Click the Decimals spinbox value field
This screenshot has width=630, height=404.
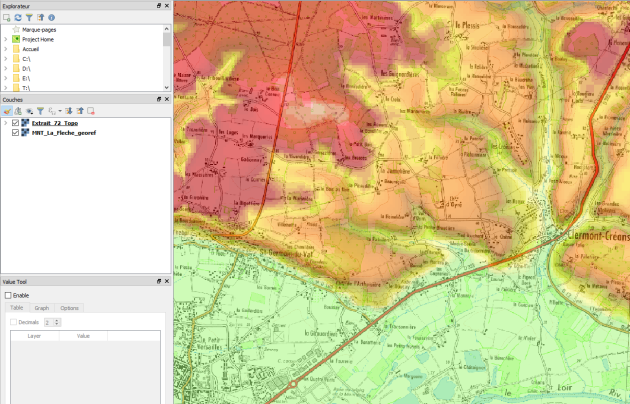point(49,322)
